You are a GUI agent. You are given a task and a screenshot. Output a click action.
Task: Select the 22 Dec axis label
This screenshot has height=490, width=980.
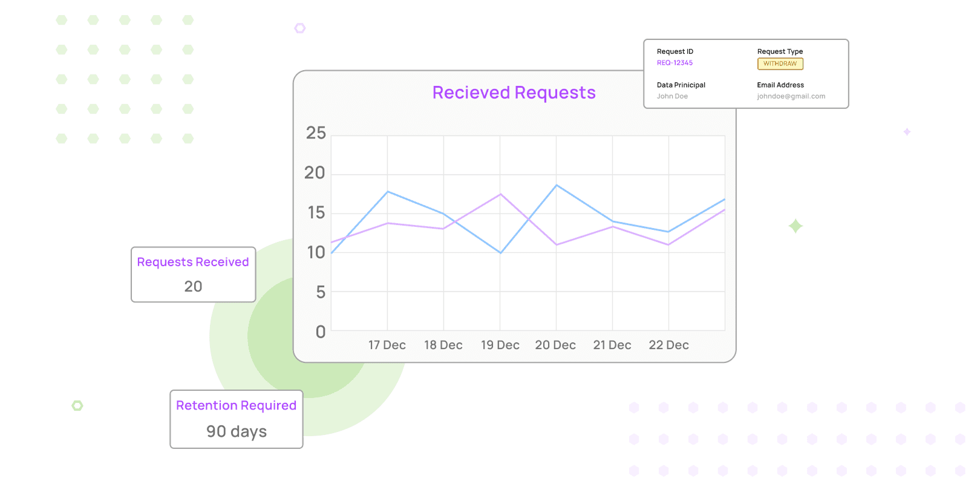click(x=668, y=345)
